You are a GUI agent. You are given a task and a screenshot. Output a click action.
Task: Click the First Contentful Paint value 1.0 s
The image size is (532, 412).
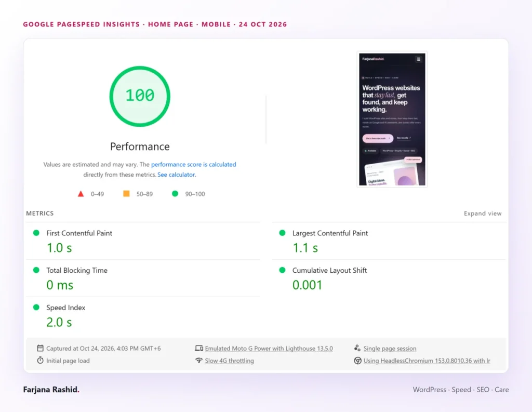click(59, 248)
